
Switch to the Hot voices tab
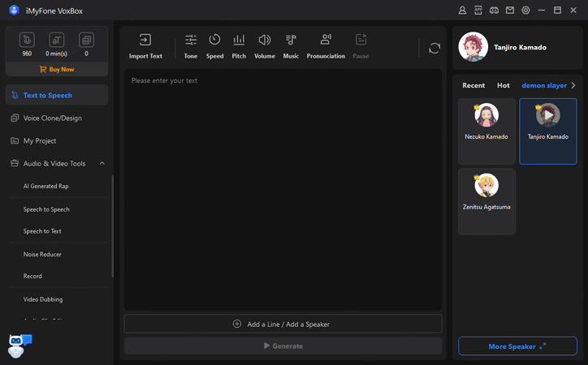coord(504,85)
